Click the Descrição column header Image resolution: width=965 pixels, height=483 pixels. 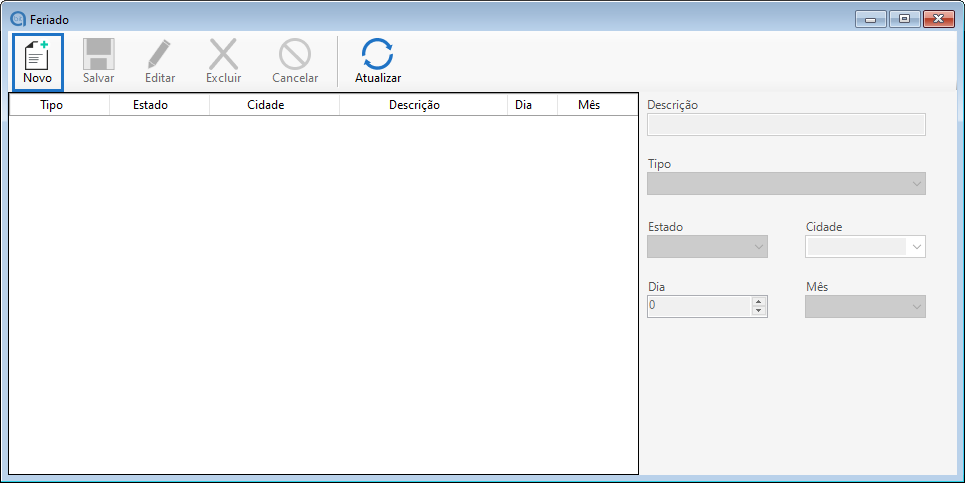[414, 105]
